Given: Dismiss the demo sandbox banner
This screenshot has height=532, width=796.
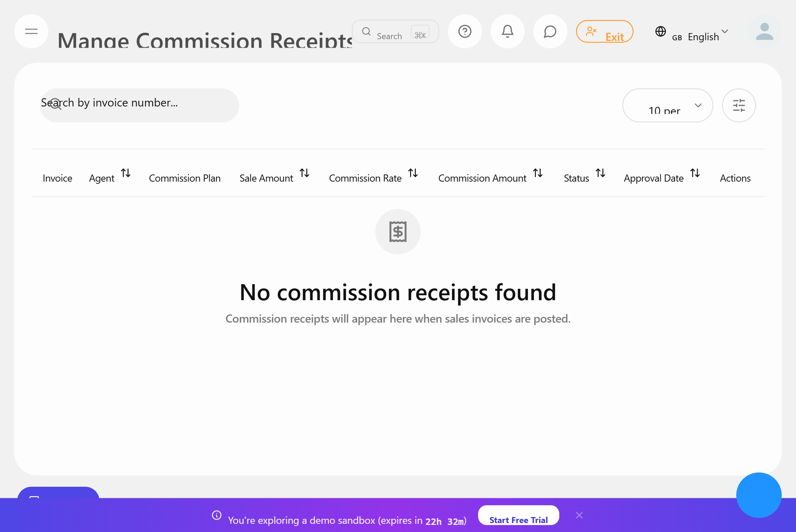Looking at the screenshot, I should 579,515.
